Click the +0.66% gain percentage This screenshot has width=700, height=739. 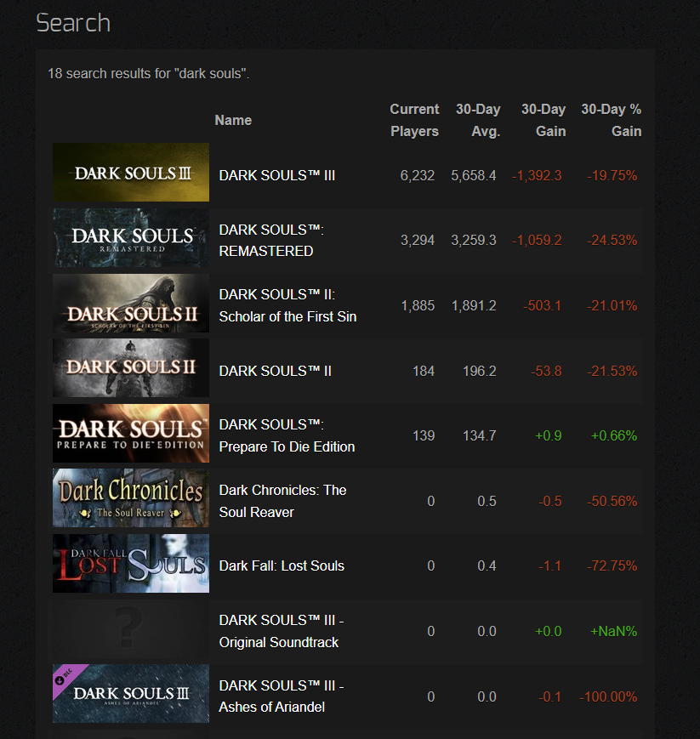(x=614, y=435)
